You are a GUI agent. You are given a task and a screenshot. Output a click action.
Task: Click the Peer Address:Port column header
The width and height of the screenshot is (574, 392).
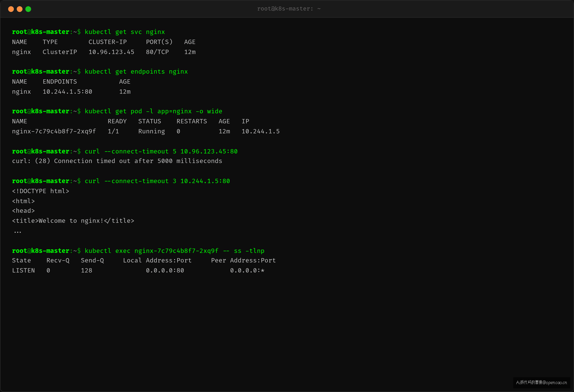click(x=243, y=261)
